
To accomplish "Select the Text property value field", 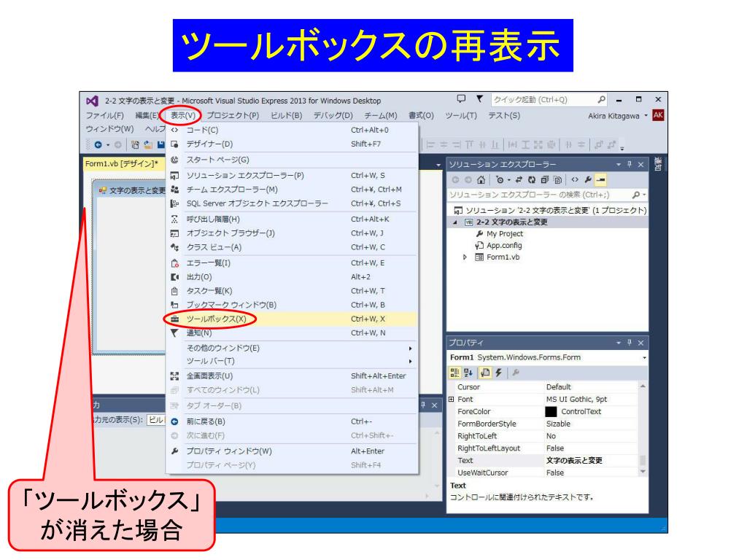I will [591, 461].
